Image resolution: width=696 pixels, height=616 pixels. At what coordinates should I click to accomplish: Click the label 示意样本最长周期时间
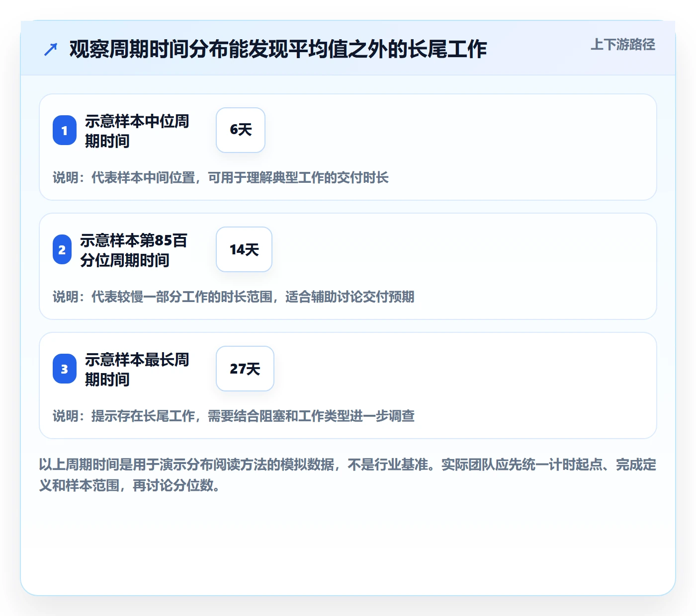[137, 369]
